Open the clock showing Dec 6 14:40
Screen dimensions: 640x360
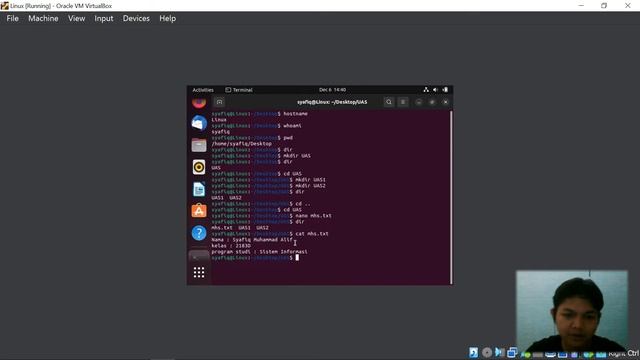pos(332,90)
